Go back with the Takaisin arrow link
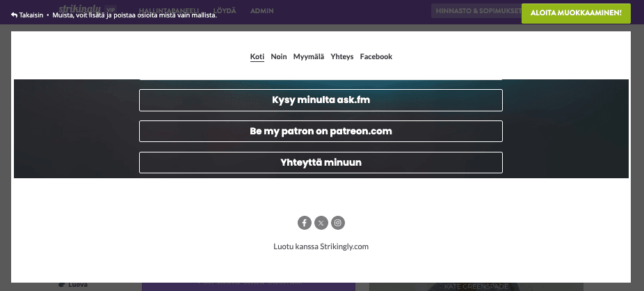This screenshot has height=291, width=644. 27,15
